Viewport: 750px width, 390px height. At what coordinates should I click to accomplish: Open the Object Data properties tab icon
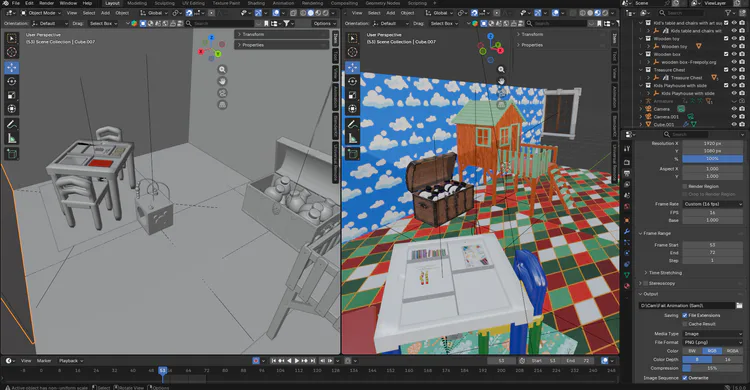coord(627,275)
